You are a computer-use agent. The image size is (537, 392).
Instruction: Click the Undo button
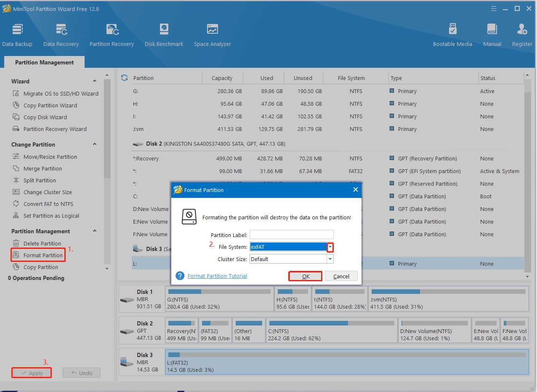pyautogui.click(x=82, y=373)
